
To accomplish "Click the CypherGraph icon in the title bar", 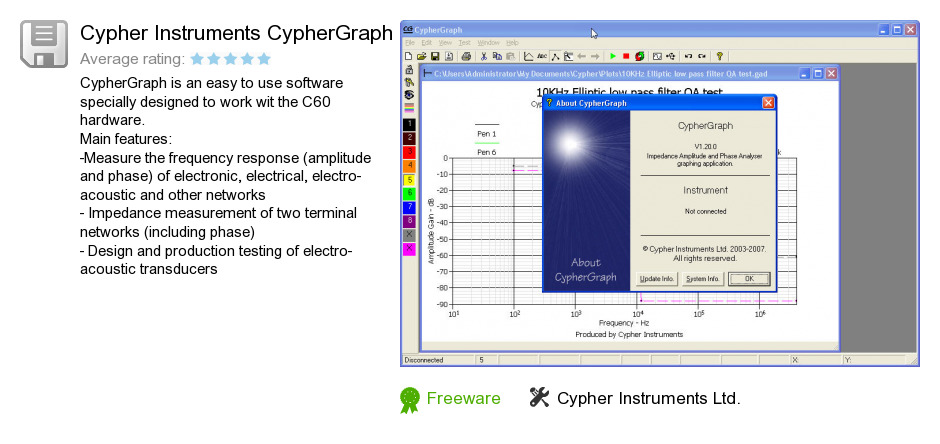I will click(408, 29).
